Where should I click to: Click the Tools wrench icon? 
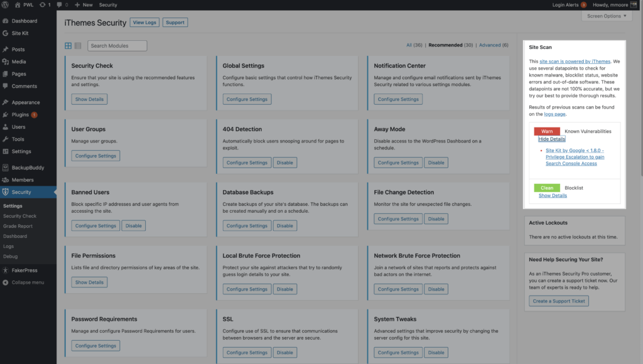tap(5, 139)
